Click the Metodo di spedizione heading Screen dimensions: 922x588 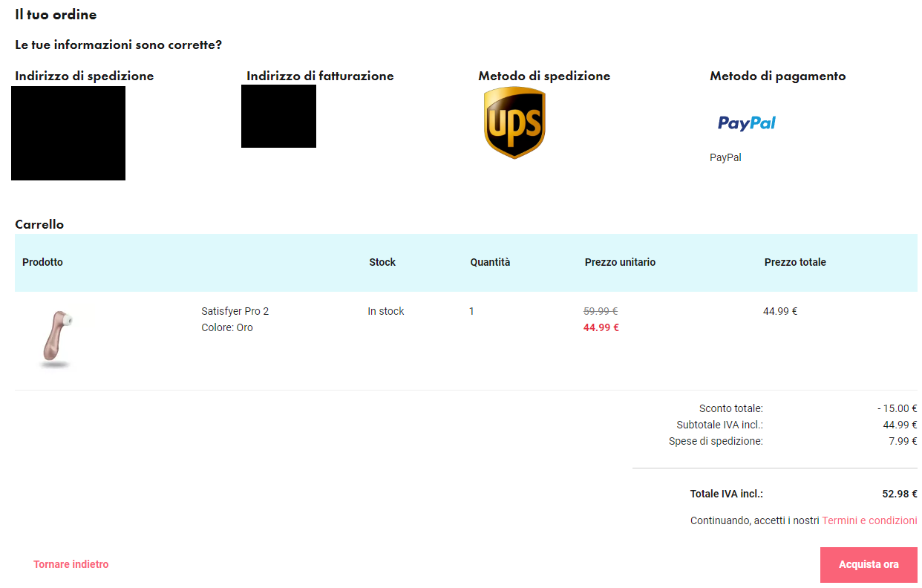coord(544,76)
